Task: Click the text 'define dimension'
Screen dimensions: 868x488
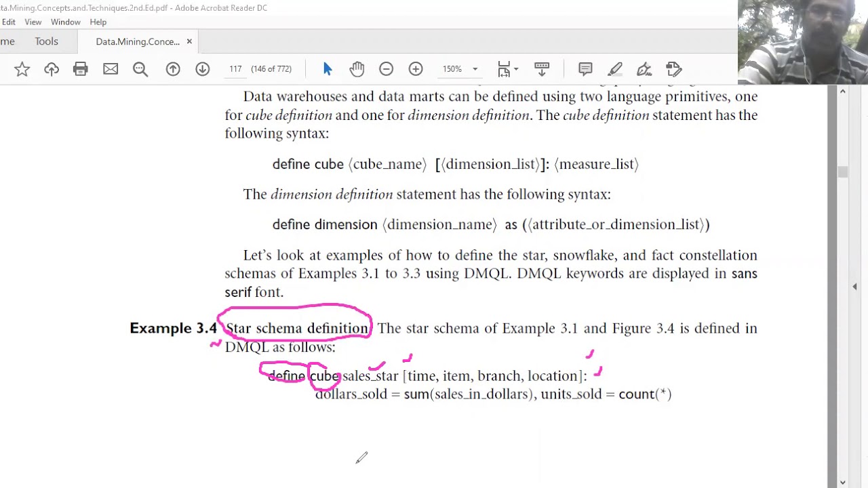Action: tap(325, 224)
